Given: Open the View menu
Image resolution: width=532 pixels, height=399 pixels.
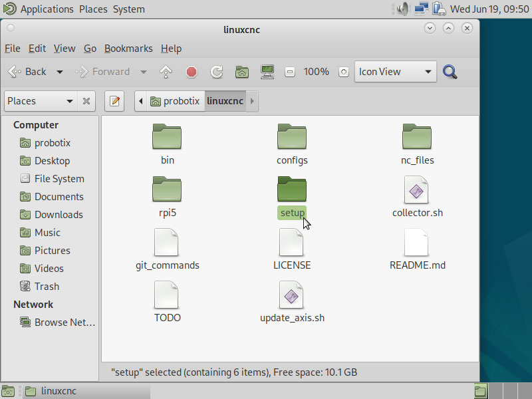Looking at the screenshot, I should tap(65, 49).
